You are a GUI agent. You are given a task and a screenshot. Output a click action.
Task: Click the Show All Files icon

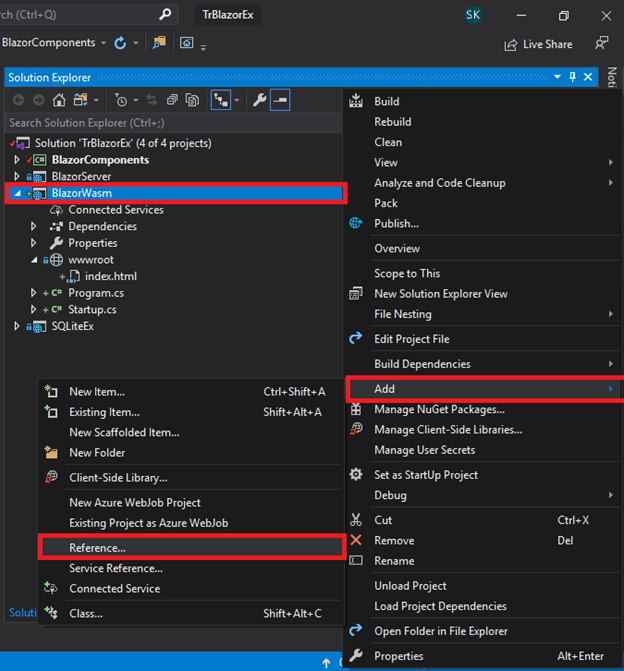(192, 100)
